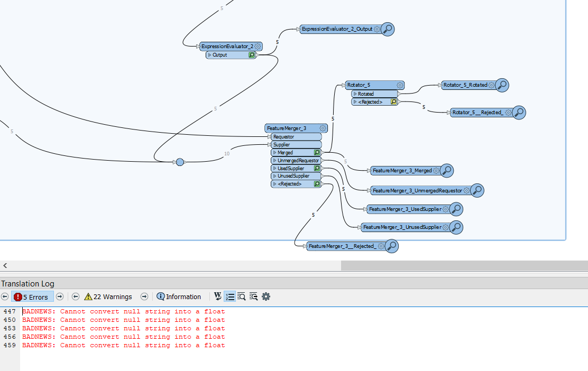Inspect ExpressionEvaluator_2 Output cached features

tap(252, 55)
